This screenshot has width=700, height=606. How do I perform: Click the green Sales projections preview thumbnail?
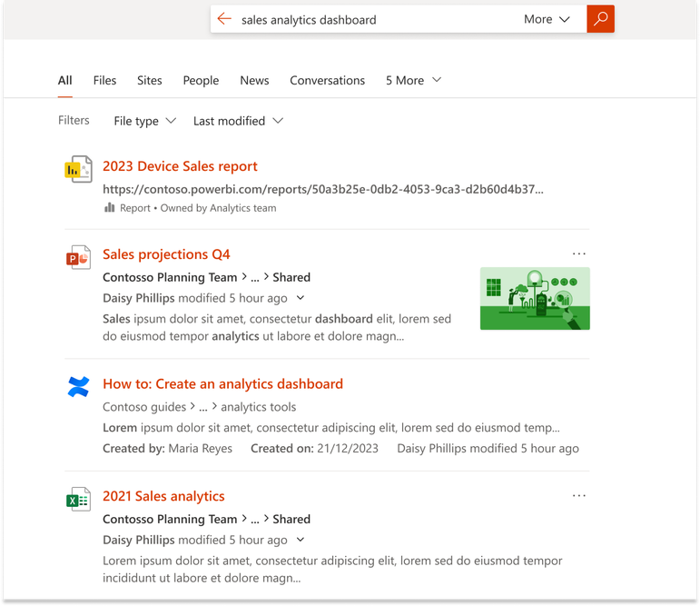pos(535,299)
